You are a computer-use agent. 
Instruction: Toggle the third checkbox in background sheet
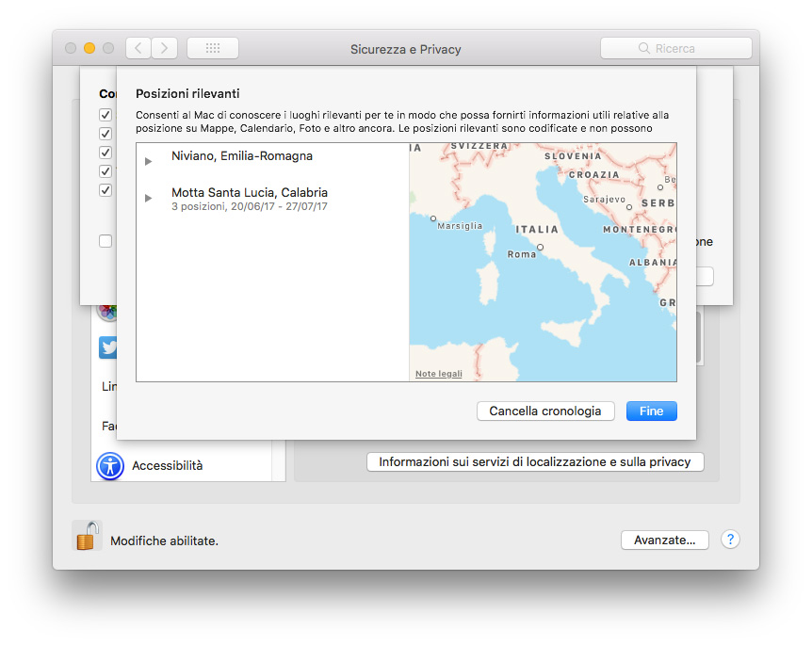(x=106, y=153)
